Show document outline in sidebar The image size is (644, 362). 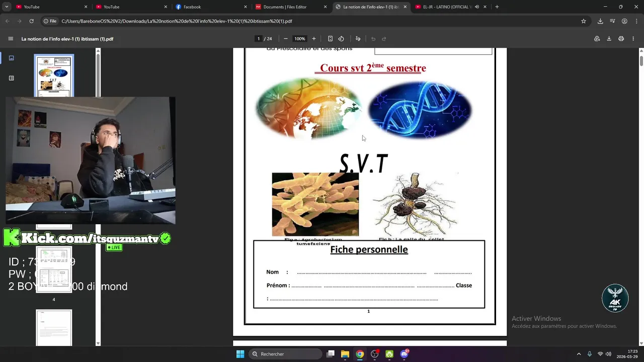click(11, 78)
